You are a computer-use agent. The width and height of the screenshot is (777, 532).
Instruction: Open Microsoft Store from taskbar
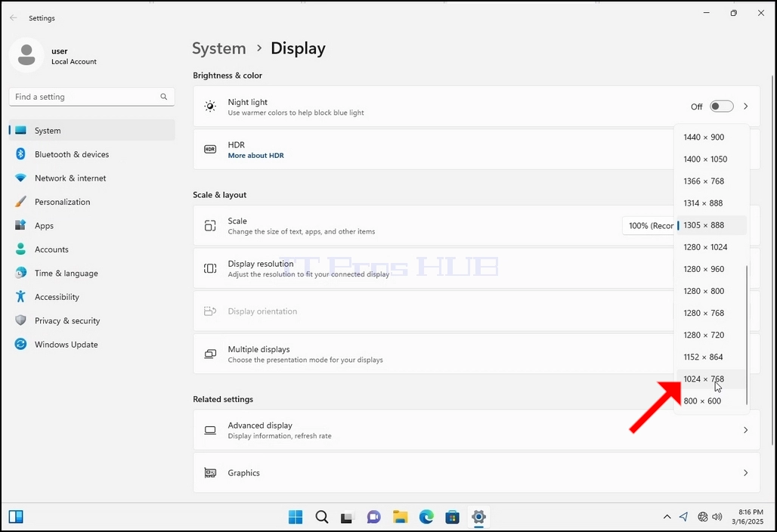pyautogui.click(x=453, y=517)
